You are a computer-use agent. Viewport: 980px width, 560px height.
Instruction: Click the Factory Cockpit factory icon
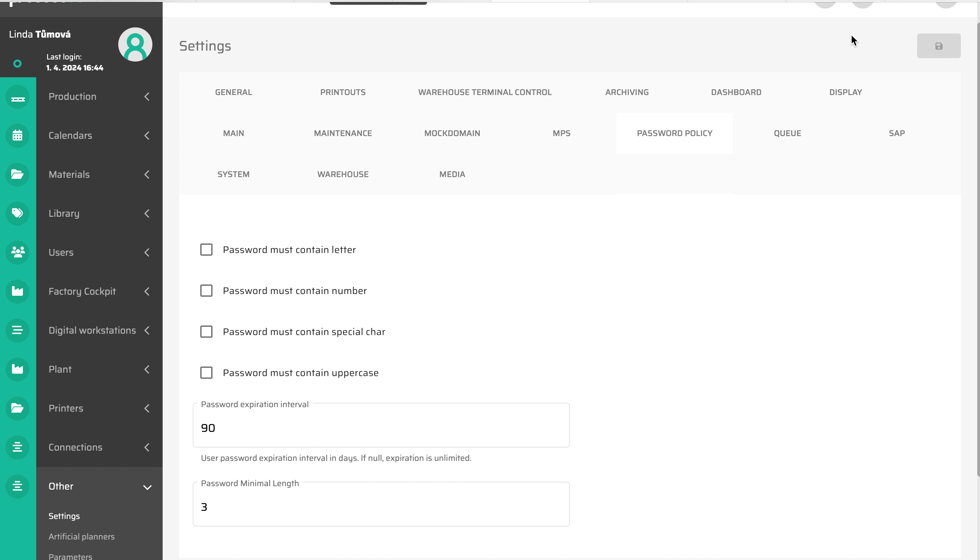tap(18, 292)
